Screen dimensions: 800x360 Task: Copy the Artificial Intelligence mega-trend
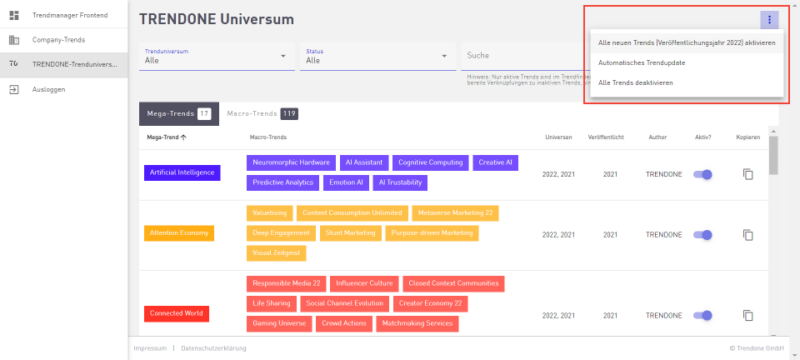747,174
